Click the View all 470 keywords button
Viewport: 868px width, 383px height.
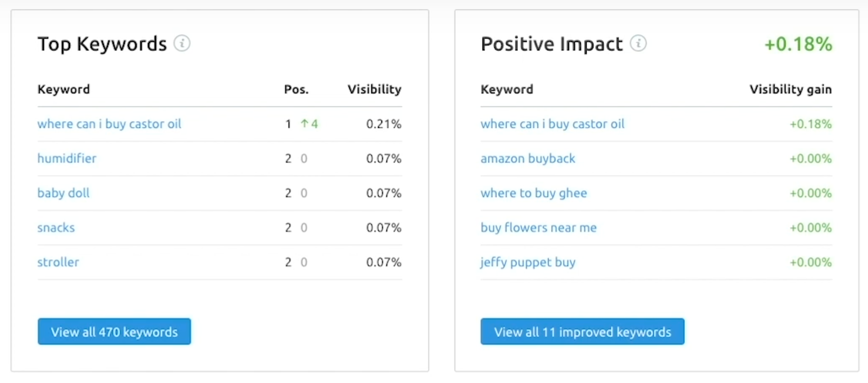pyautogui.click(x=113, y=331)
